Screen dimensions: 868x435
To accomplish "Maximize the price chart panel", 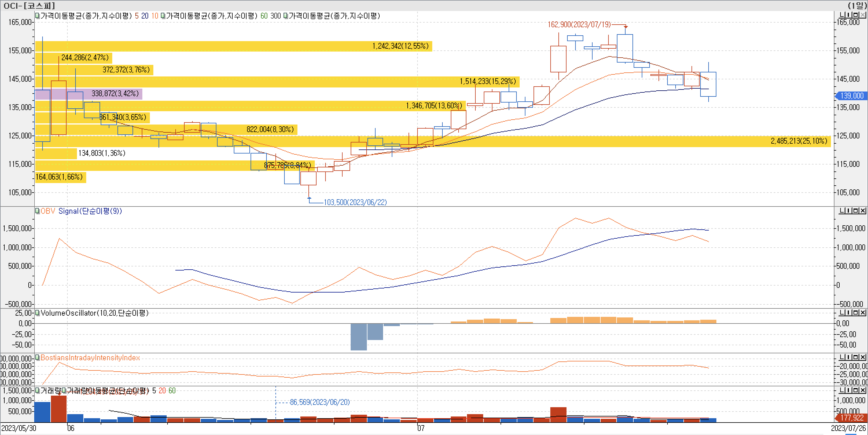I will (x=856, y=15).
